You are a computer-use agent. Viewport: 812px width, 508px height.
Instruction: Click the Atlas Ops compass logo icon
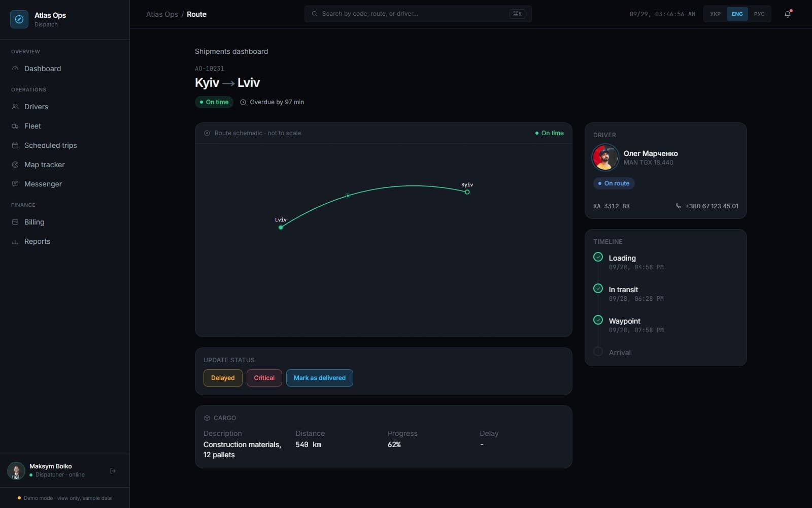19,19
